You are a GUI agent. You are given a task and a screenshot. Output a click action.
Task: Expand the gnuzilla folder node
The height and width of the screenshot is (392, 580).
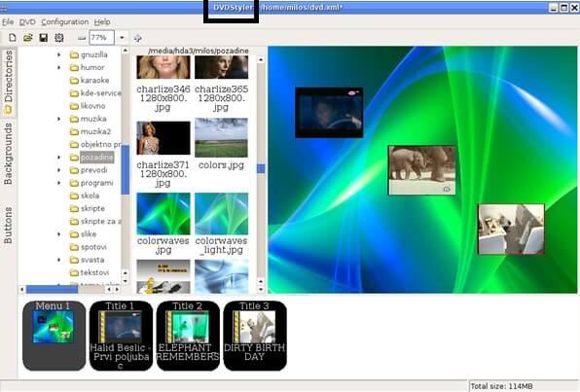(x=58, y=54)
